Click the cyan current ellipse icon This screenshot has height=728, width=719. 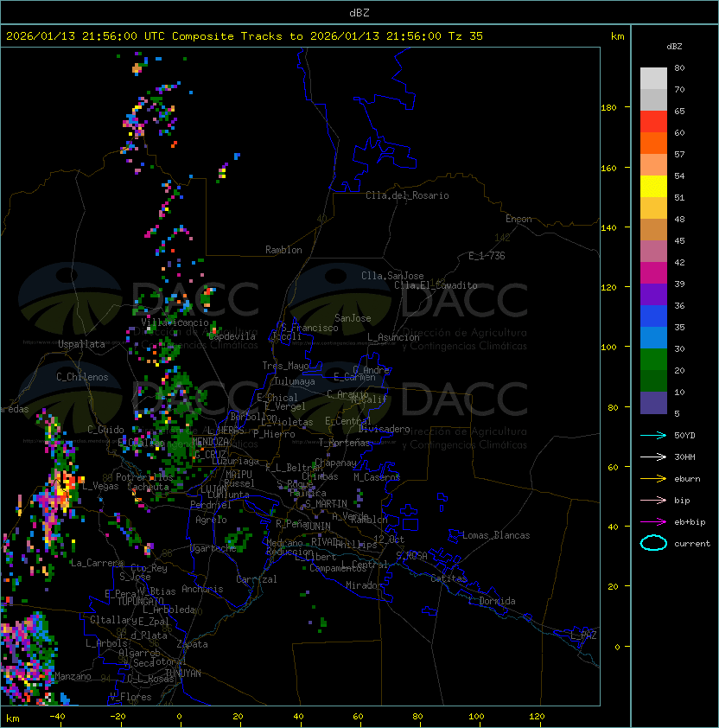[653, 543]
